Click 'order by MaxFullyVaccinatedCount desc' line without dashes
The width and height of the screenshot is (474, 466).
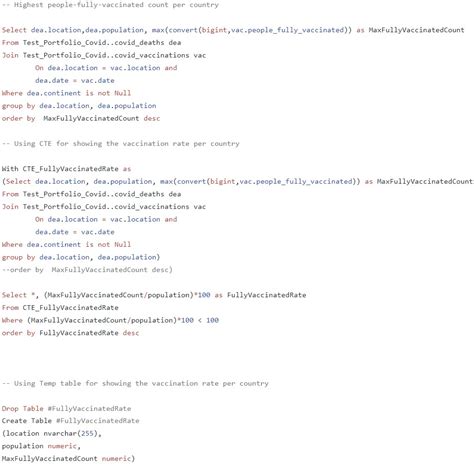[81, 118]
